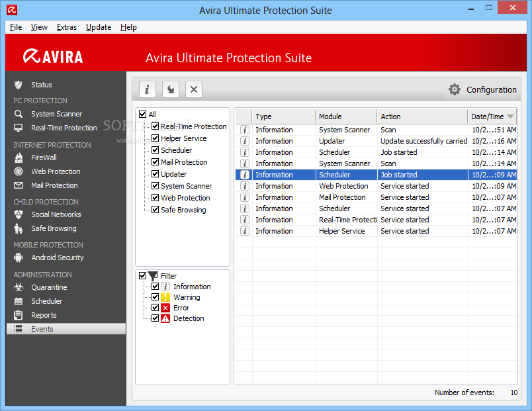Open Configuration text link
This screenshot has width=532, height=411.
coord(491,90)
